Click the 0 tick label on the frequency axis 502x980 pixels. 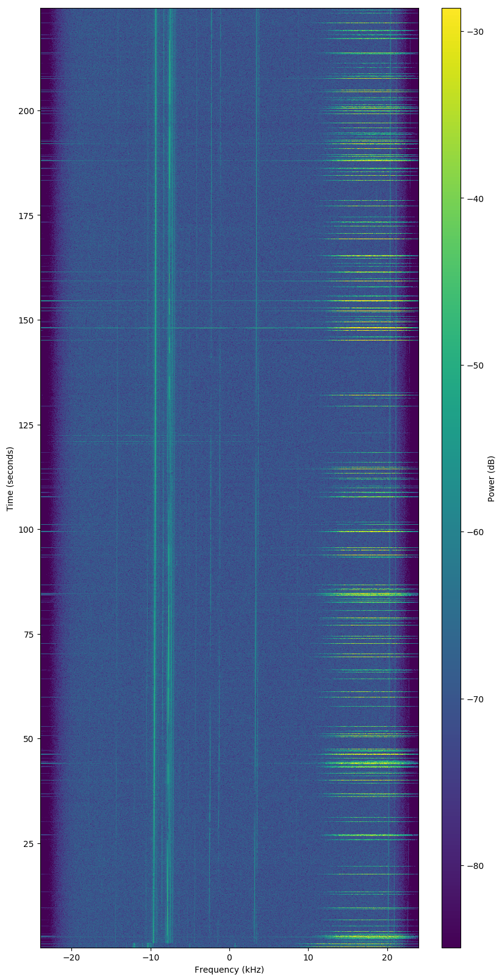[230, 957]
